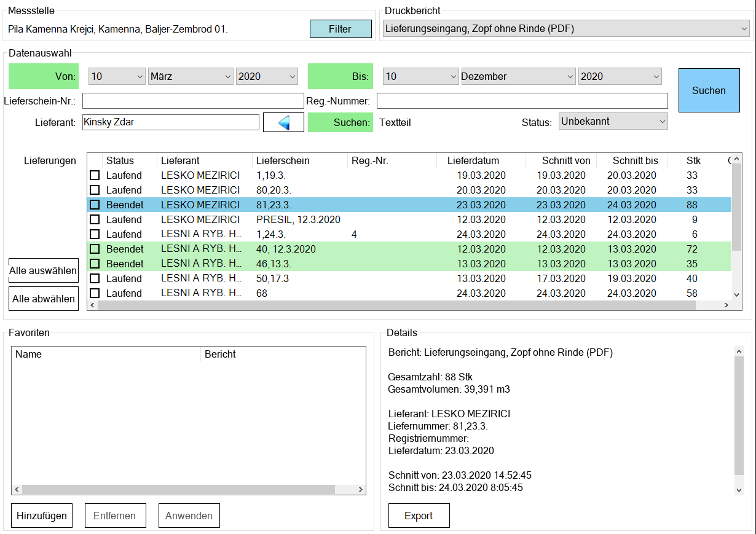This screenshot has width=756, height=534.
Task: Open the Druckbericht report dropdown
Action: pos(565,28)
